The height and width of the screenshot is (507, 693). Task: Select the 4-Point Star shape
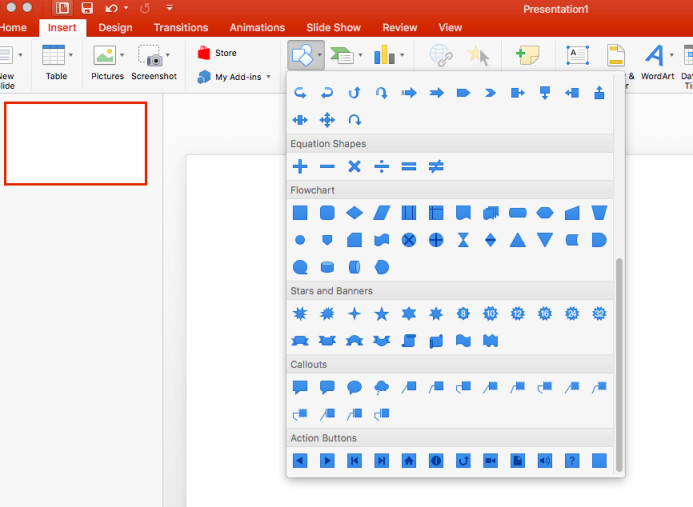354,314
